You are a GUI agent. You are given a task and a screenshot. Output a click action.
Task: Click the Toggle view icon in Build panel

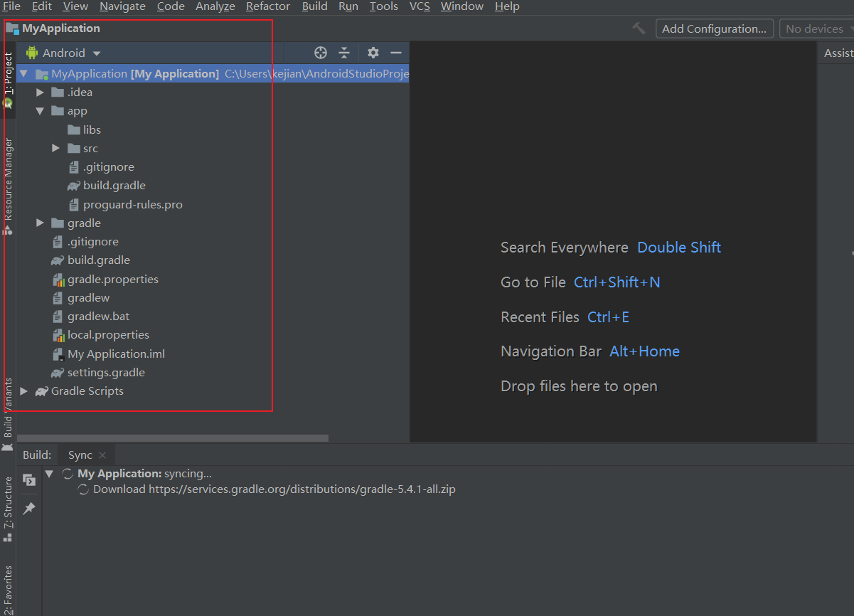point(29,479)
